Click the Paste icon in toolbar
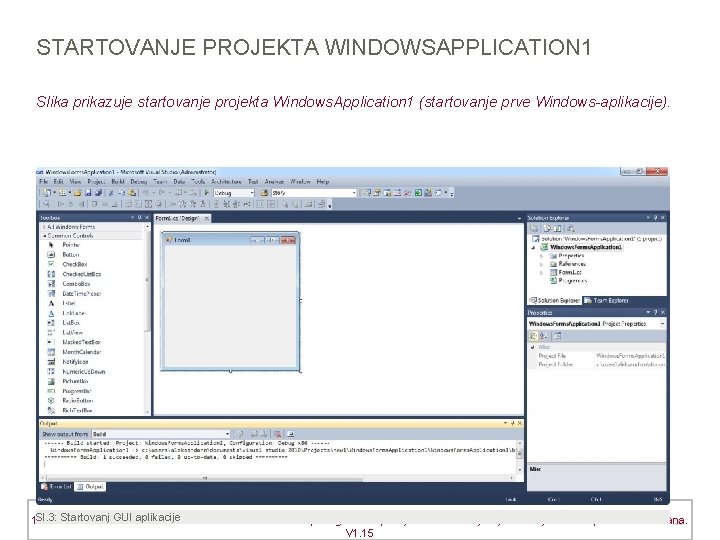720x540 pixels. 132,193
